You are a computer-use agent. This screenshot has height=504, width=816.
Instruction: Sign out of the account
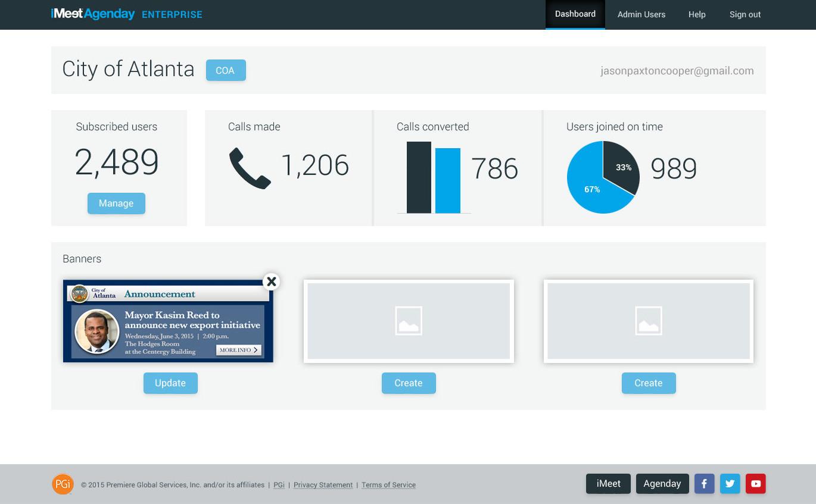(x=745, y=14)
